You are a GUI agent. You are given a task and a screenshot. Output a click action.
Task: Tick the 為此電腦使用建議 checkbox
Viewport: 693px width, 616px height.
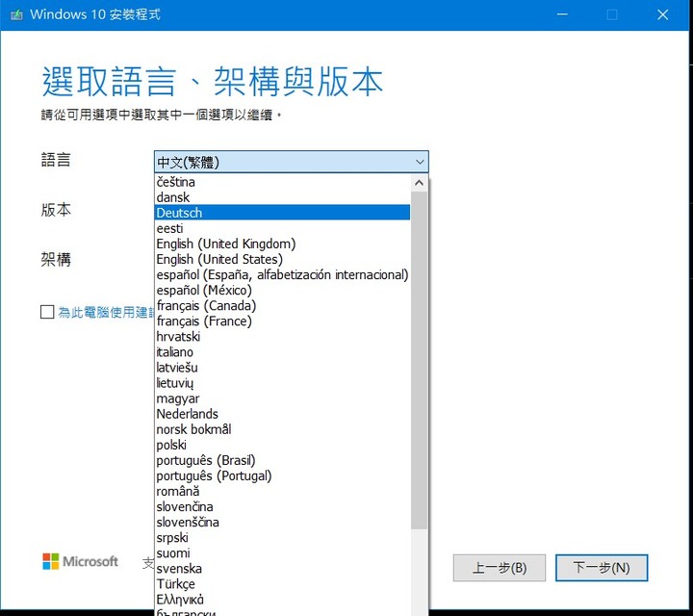[47, 312]
